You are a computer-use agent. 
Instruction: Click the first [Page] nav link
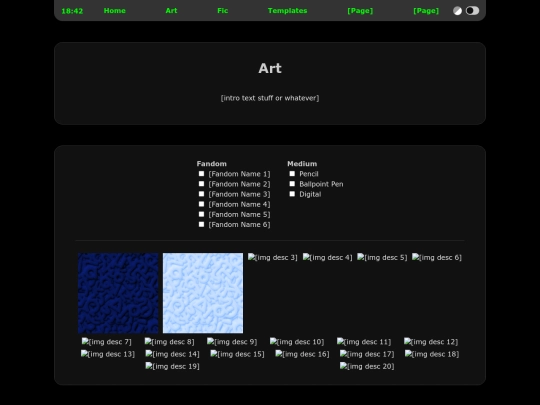point(360,11)
